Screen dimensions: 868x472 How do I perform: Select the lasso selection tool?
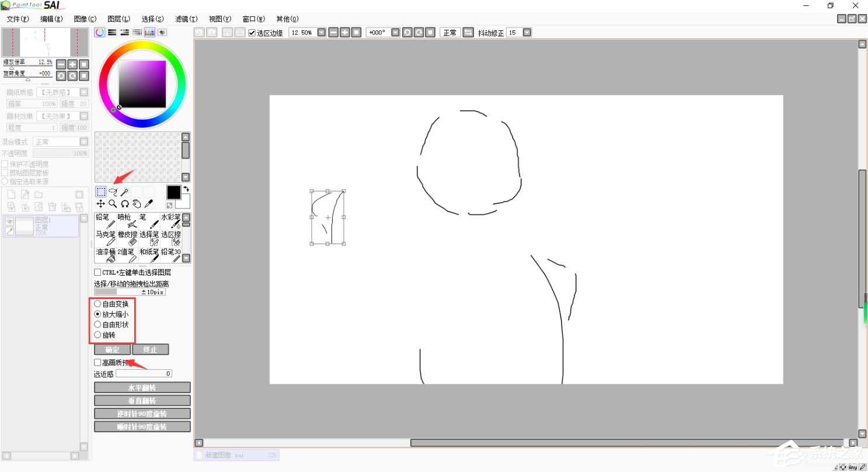coord(113,192)
